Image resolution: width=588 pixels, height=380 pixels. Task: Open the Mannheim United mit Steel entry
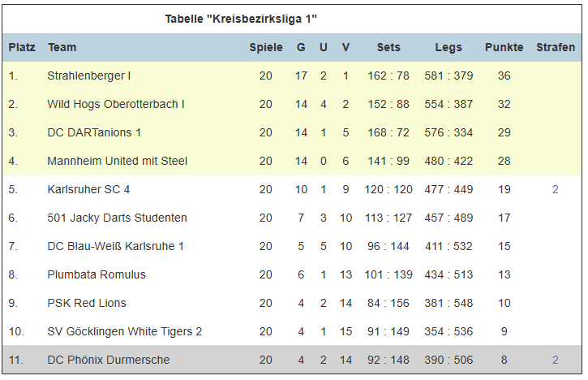point(117,161)
